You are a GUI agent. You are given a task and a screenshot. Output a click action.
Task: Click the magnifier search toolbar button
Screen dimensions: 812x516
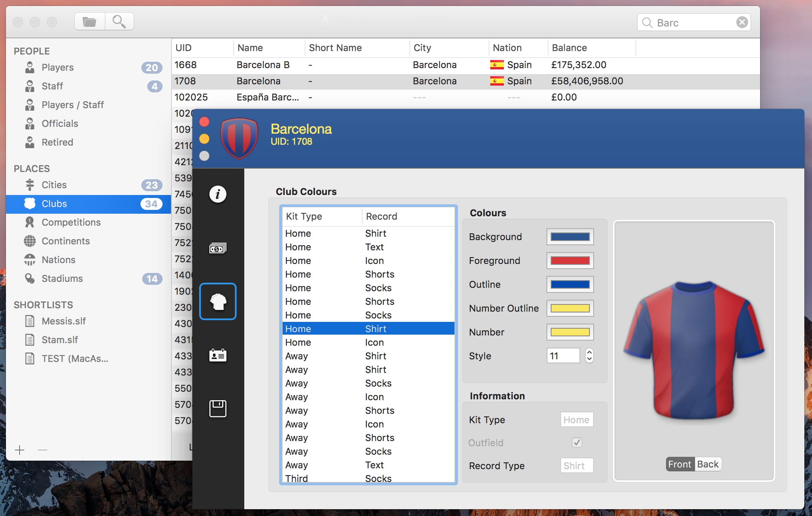119,21
